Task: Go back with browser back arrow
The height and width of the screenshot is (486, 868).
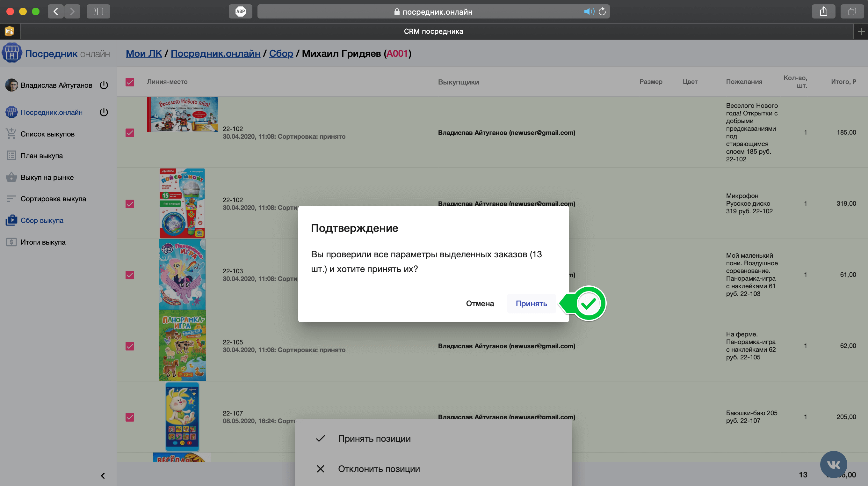Action: 56,11
